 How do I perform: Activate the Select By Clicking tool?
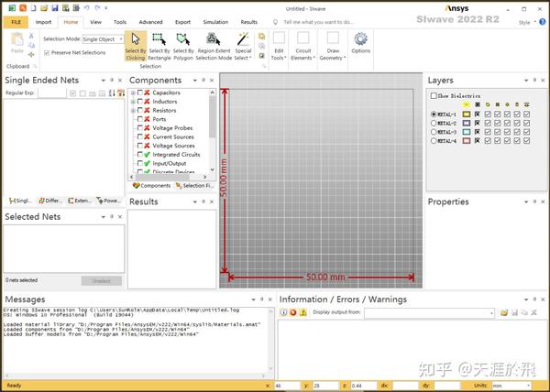[136, 46]
